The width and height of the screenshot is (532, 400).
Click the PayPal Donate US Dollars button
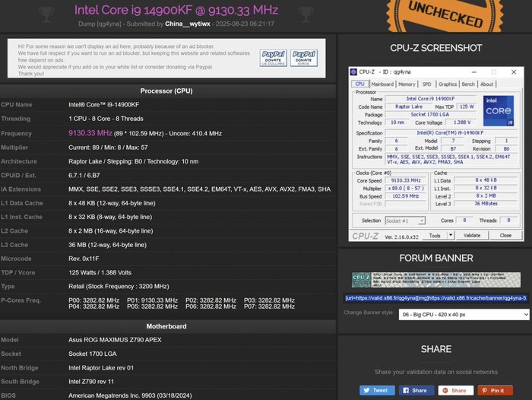[273, 58]
